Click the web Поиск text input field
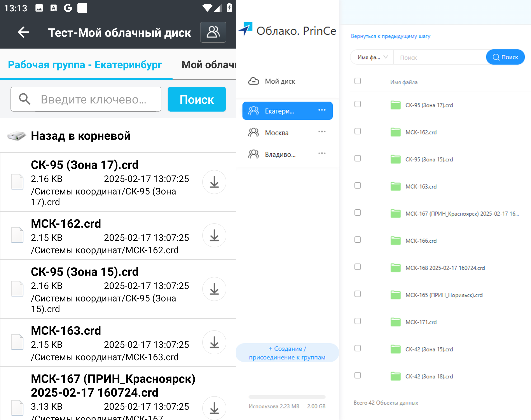This screenshot has height=420, width=531. [440, 57]
